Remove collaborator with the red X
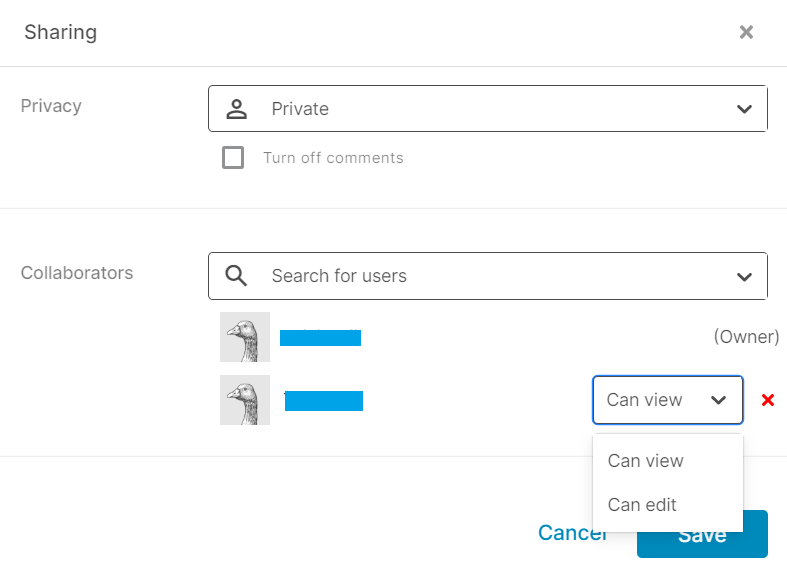Viewport: 787px width, 581px height. click(x=768, y=400)
